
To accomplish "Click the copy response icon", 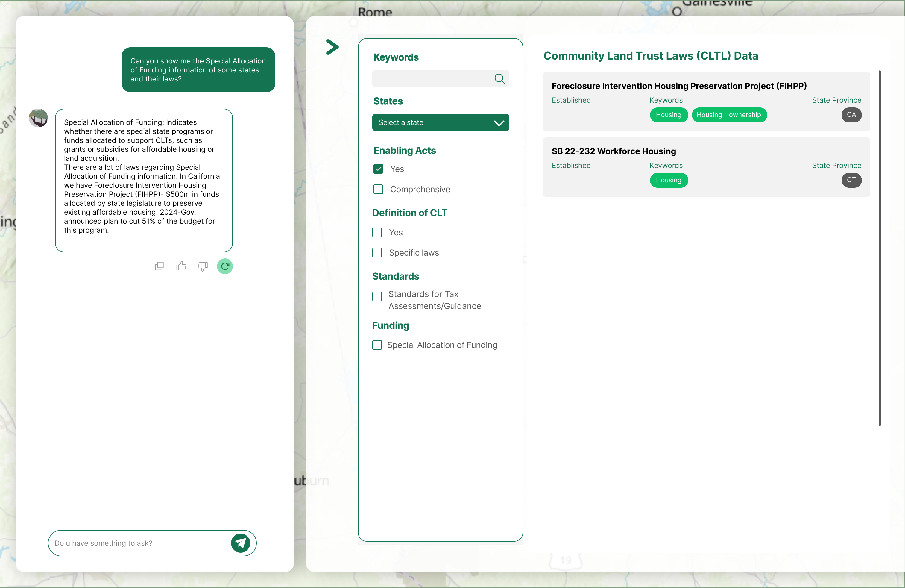I will point(159,266).
